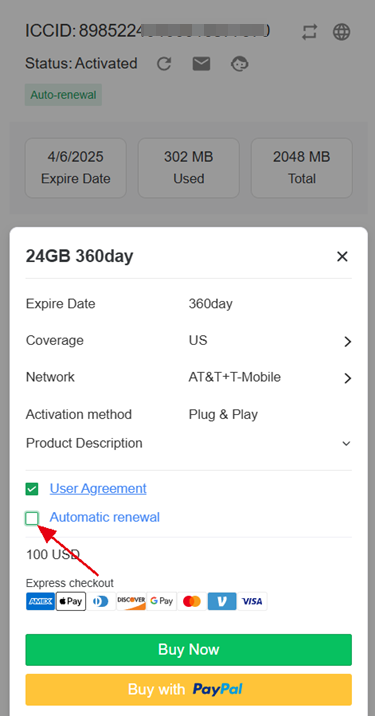
Task: Uncheck the User Agreement checkbox
Action: coord(32,490)
